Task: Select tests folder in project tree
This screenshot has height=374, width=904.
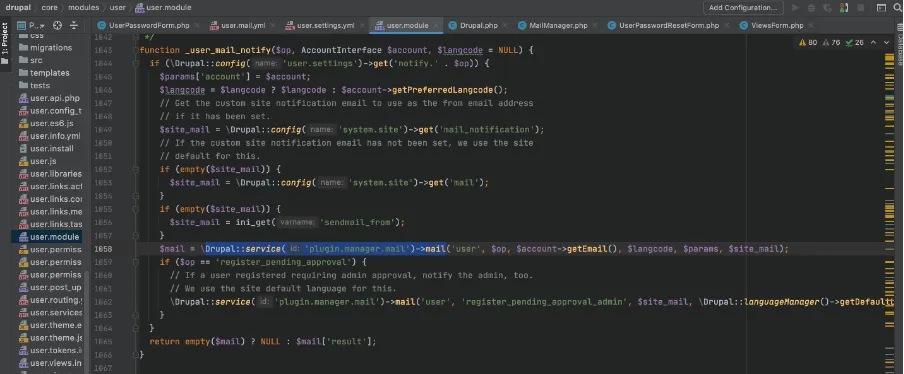Action: click(x=35, y=85)
